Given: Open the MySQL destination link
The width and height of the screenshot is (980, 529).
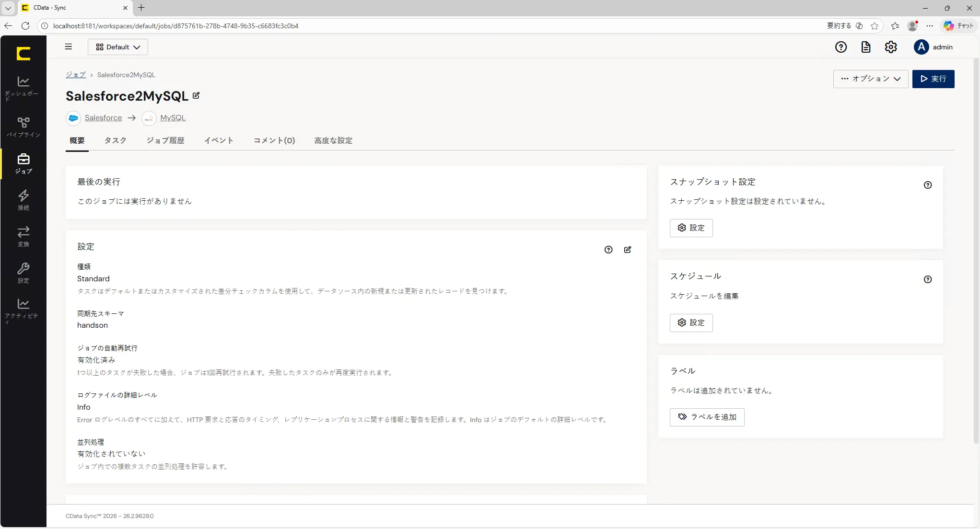Looking at the screenshot, I should [x=173, y=118].
